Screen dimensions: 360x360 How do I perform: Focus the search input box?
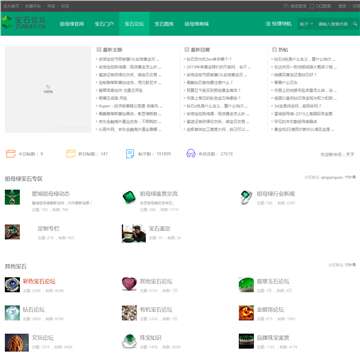[333, 24]
